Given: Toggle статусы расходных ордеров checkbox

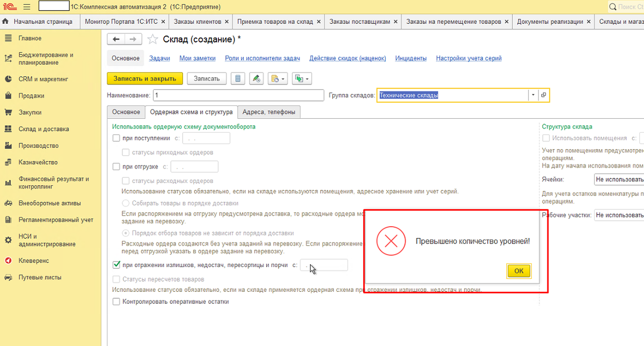Looking at the screenshot, I should (126, 181).
